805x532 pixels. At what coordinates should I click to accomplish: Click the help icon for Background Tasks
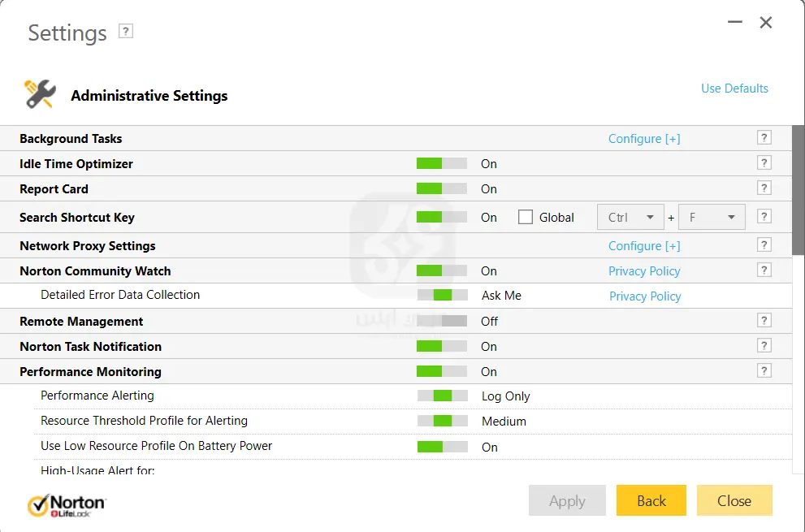[x=764, y=137]
